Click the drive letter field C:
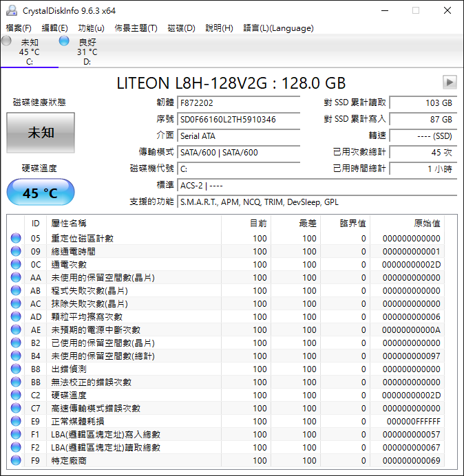Image resolution: width=464 pixels, height=476 pixels. [239, 169]
